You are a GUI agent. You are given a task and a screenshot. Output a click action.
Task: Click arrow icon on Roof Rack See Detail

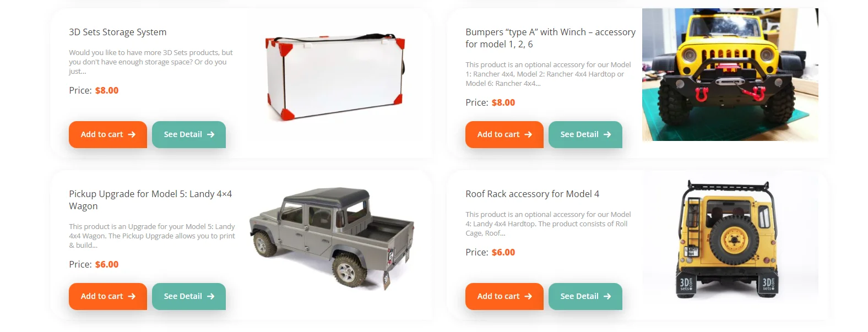pyautogui.click(x=607, y=296)
